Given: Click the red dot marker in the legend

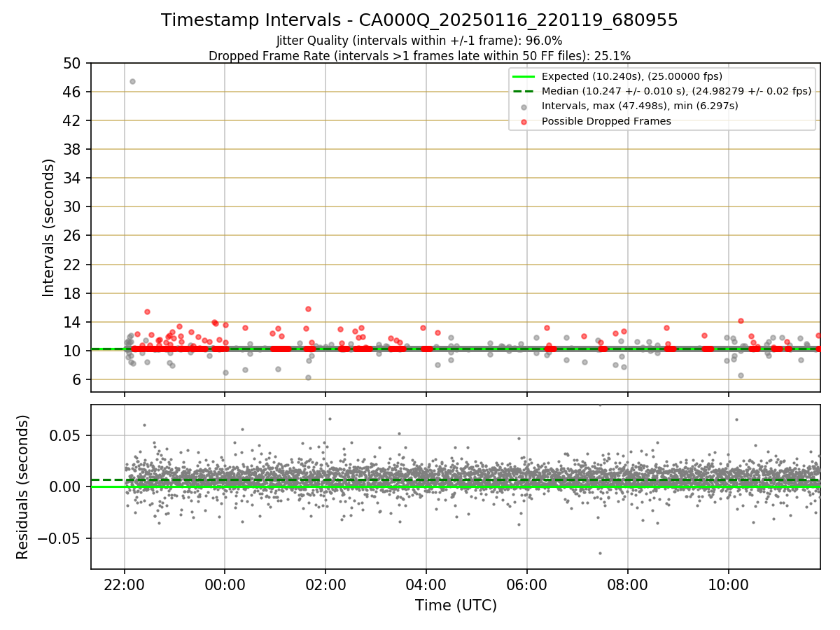Looking at the screenshot, I should tap(524, 121).
